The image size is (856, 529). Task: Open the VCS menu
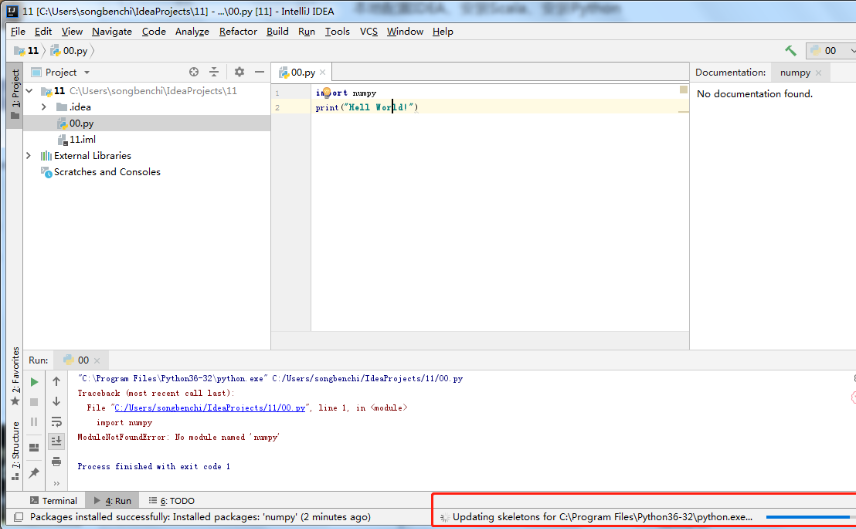368,32
